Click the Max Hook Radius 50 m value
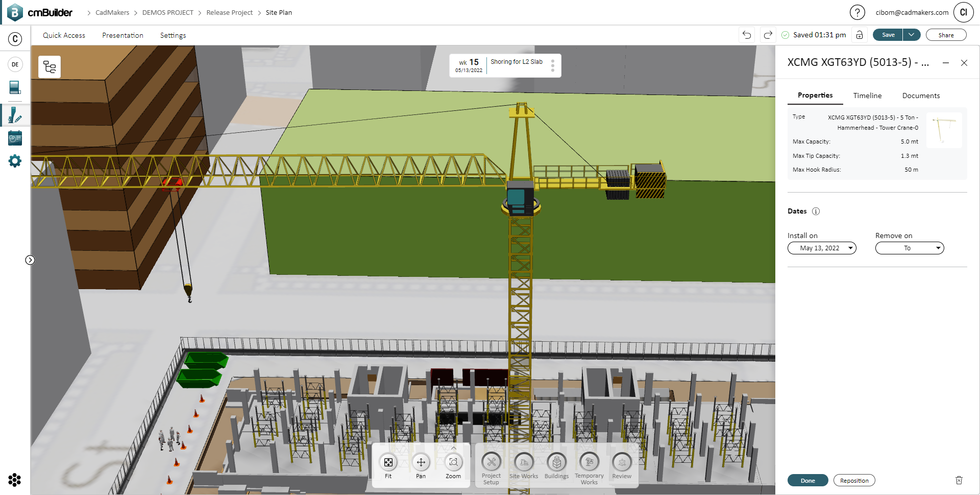 911,170
